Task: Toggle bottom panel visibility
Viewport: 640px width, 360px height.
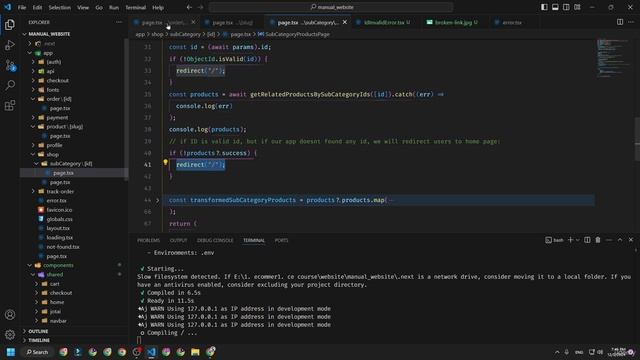Action: 555,7
